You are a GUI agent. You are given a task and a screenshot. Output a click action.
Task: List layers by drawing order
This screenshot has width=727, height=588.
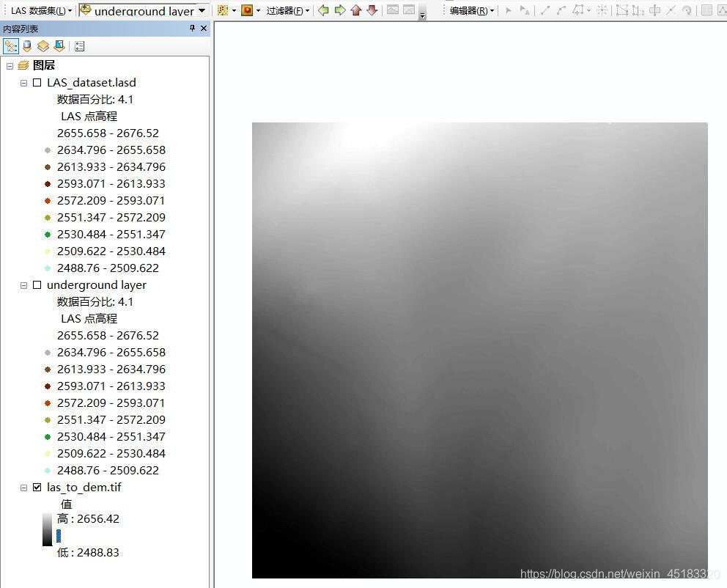[x=11, y=46]
